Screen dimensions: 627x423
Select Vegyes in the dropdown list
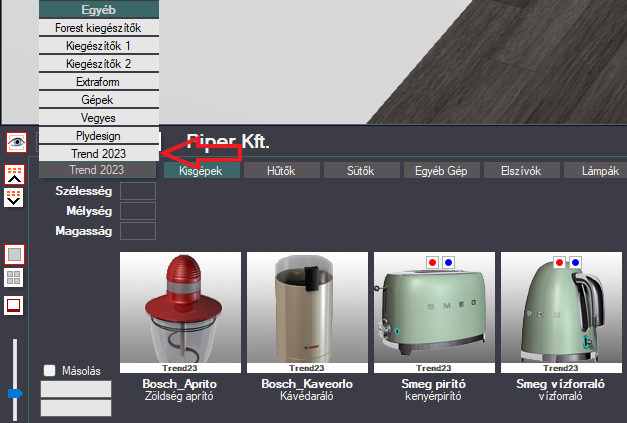pyautogui.click(x=99, y=118)
